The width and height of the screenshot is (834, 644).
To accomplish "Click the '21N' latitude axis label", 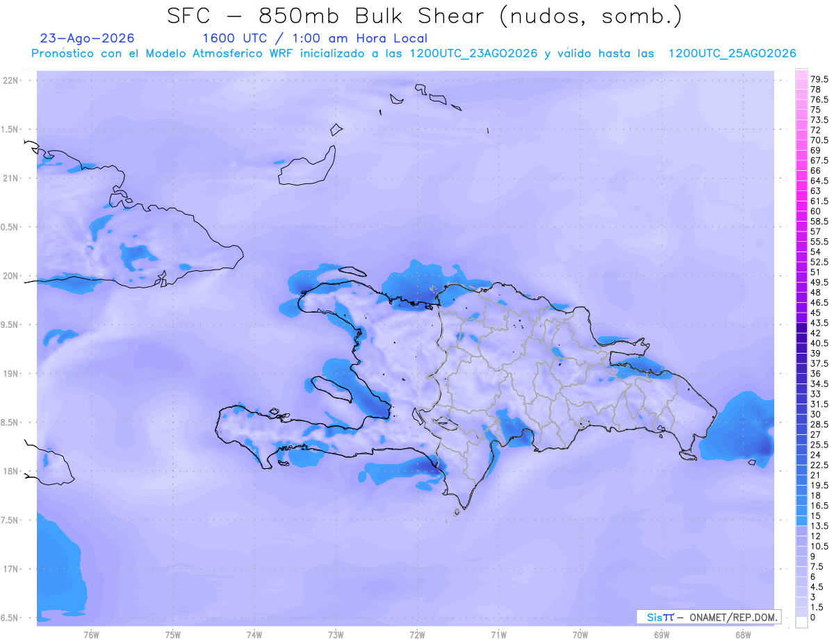I will pos(10,178).
